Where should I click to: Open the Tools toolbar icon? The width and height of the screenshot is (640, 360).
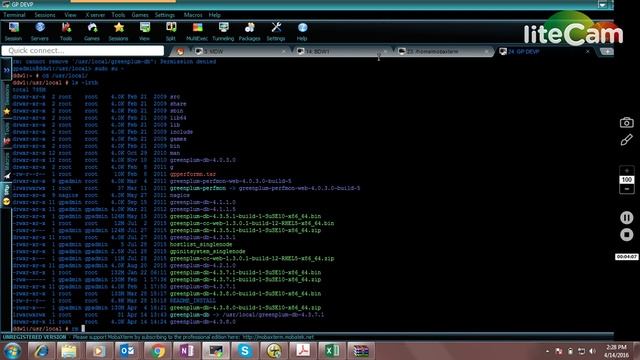tap(66, 31)
